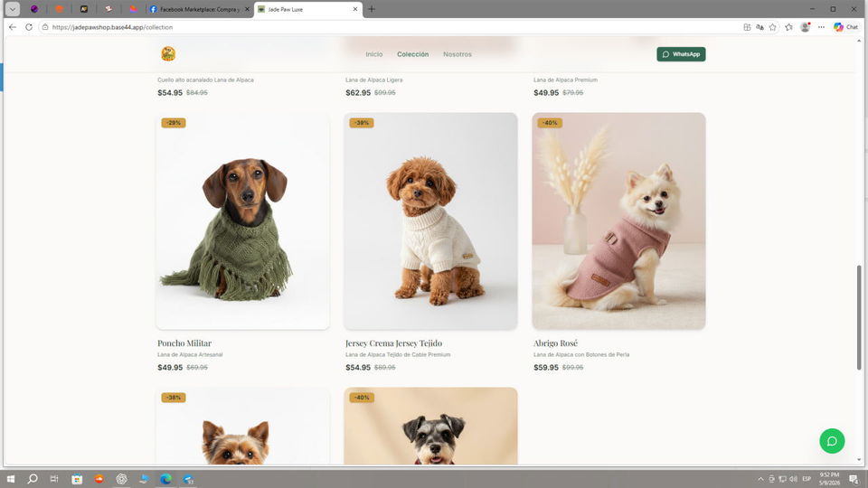The height and width of the screenshot is (488, 868).
Task: Open a new browser tab
Action: 372,9
